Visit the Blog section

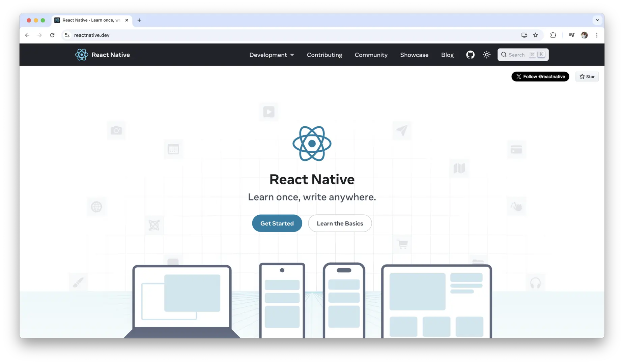point(447,55)
